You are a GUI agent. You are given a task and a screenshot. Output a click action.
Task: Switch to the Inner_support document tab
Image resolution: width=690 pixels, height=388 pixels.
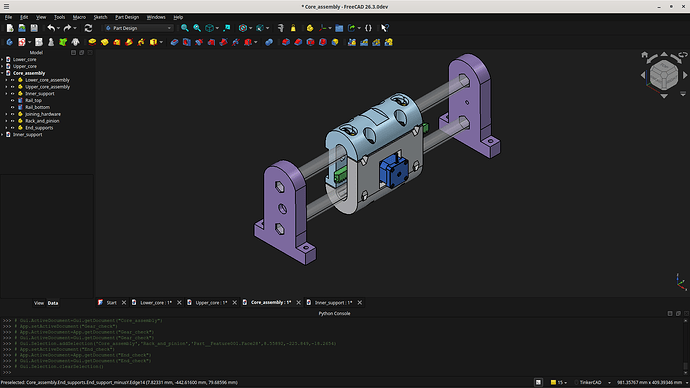(x=333, y=303)
